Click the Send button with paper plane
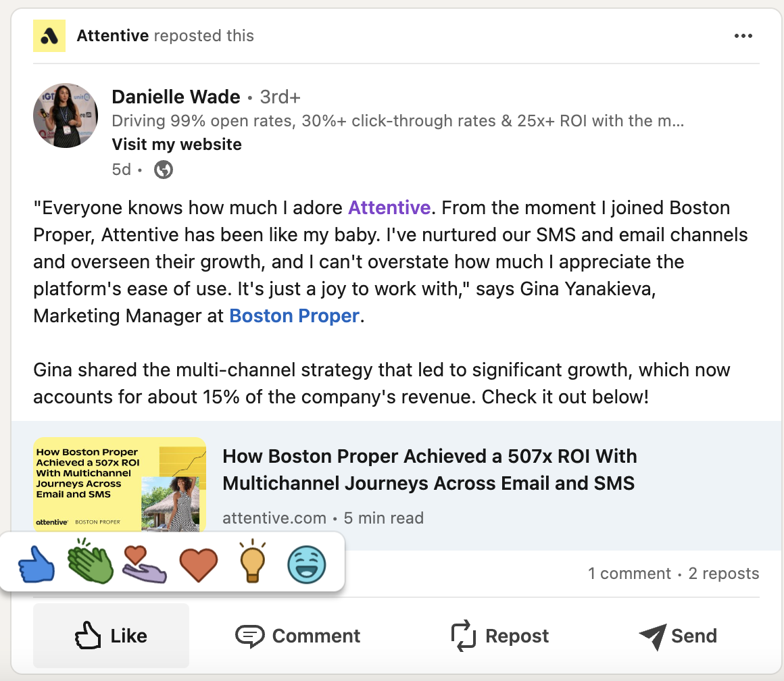The width and height of the screenshot is (784, 681). 678,636
